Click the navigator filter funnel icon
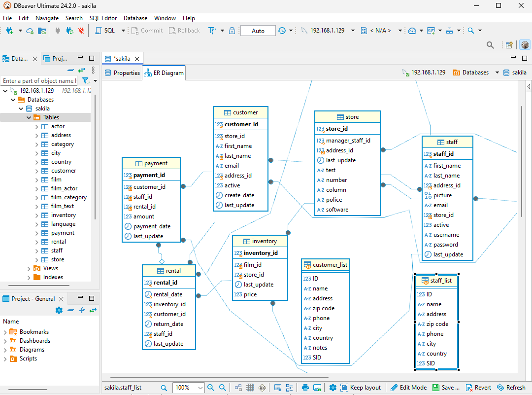532x395 pixels. [86, 81]
